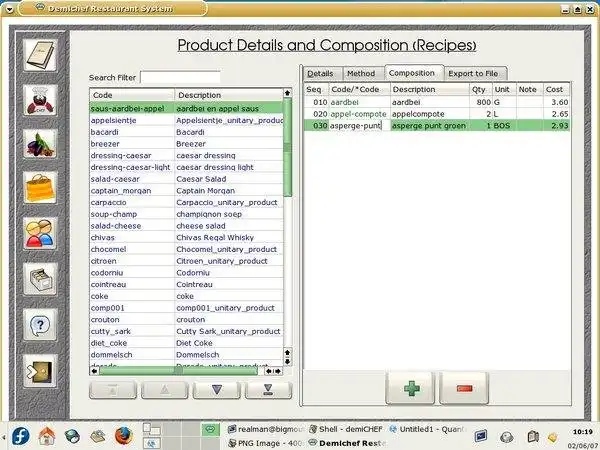Click the product list horizontal scrollbar thumb
Screen dimensions: 600x450
coord(178,371)
